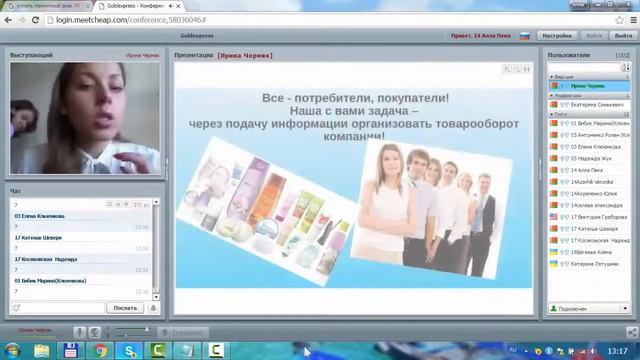
Task: Mute tab using Goldexpress tab speaker icon
Action: 171,6
